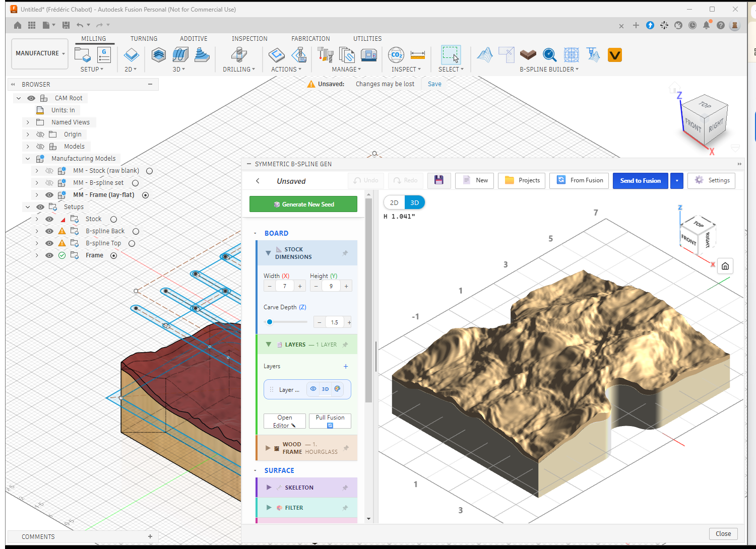The width and height of the screenshot is (756, 549).
Task: Open Send to Fusion dropdown arrow
Action: click(677, 181)
